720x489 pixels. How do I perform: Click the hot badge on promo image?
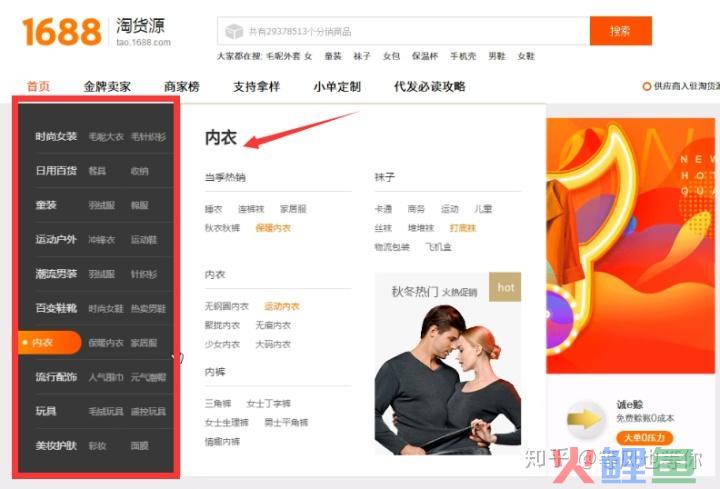(x=506, y=287)
